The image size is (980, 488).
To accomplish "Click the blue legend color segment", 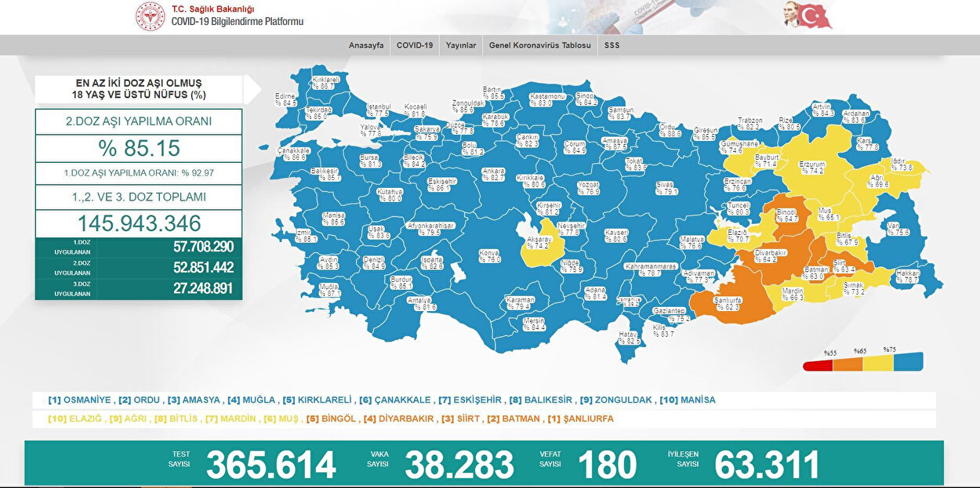I will click(909, 363).
